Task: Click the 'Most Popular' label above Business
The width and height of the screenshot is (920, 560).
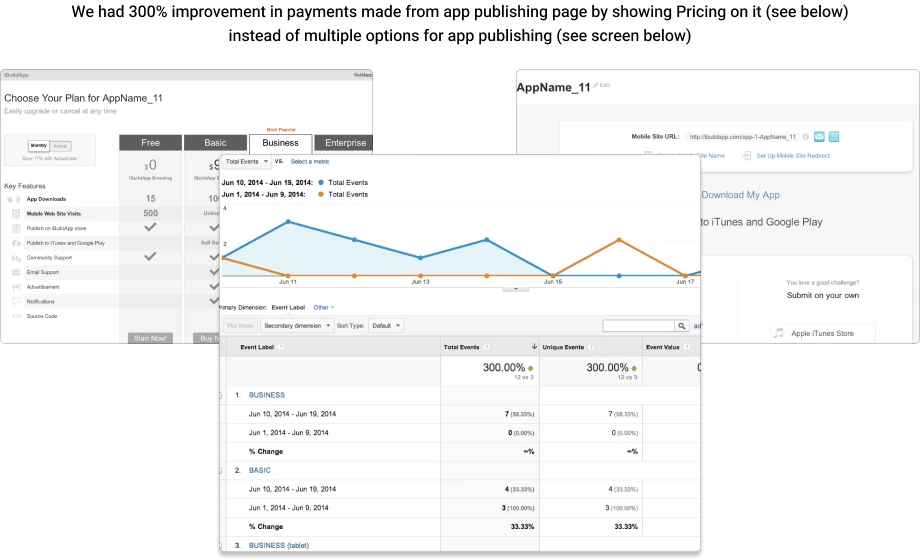Action: point(281,130)
